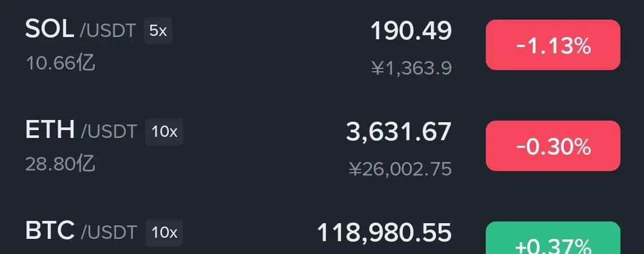Tap the -1.13% change button
644x254 pixels.
coord(553,45)
